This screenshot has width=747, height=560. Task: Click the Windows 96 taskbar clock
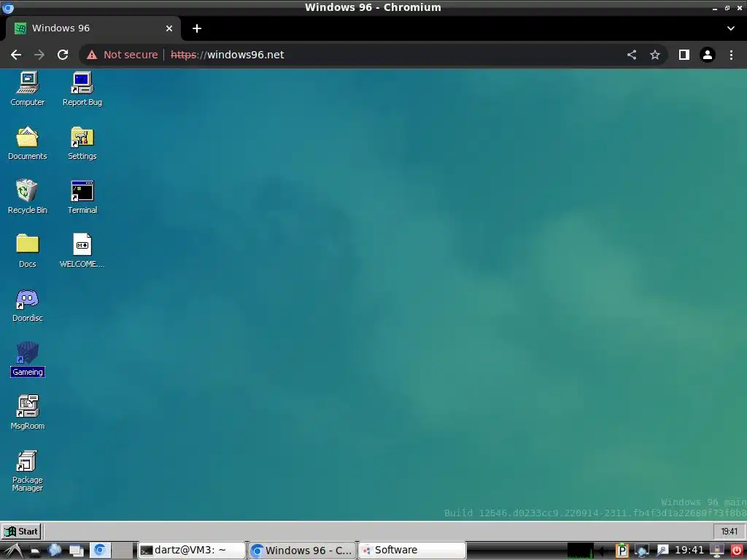tap(729, 532)
